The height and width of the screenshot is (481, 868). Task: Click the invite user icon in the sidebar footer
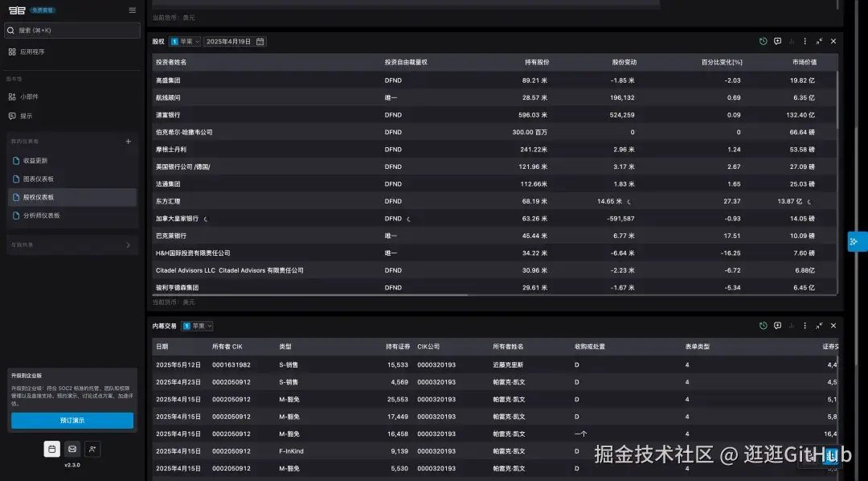coord(92,449)
